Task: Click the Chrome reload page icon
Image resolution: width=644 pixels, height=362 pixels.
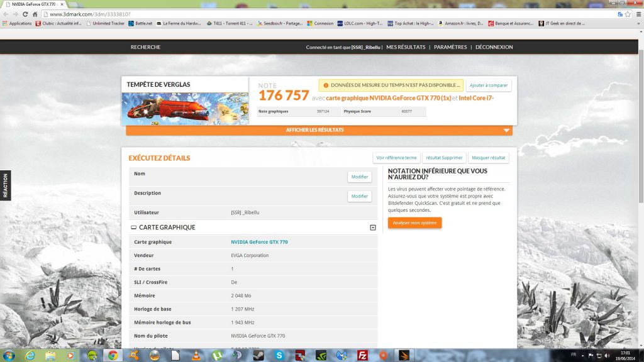Action: pos(25,14)
